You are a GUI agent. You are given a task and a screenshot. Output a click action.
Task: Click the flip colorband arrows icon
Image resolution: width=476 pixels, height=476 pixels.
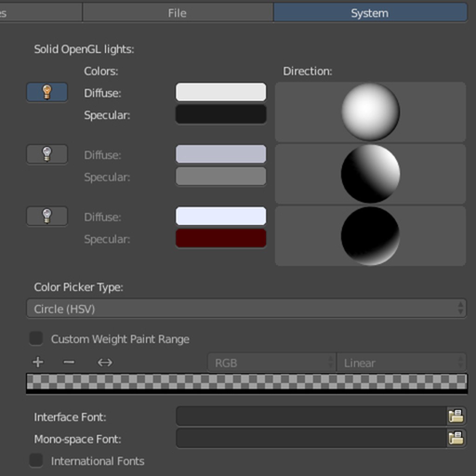coord(104,362)
